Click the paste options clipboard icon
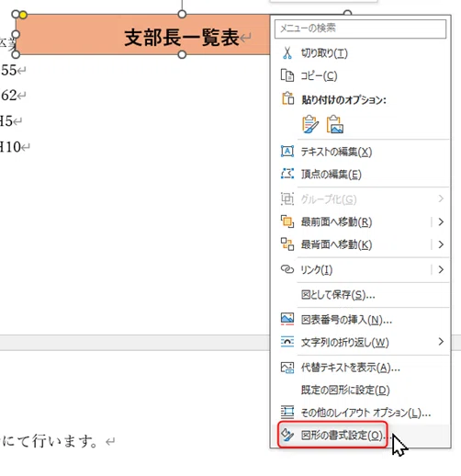The image size is (461, 476). [287, 98]
